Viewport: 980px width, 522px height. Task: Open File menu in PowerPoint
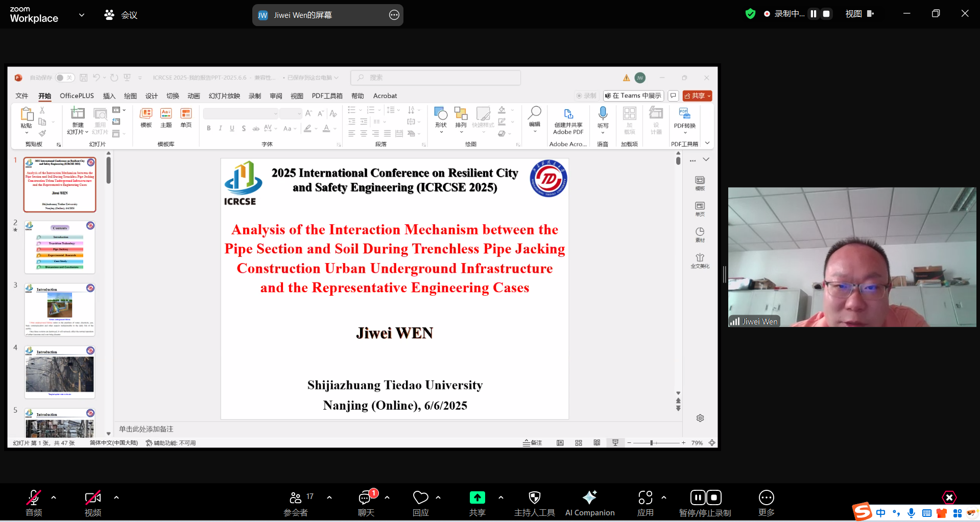[22, 96]
